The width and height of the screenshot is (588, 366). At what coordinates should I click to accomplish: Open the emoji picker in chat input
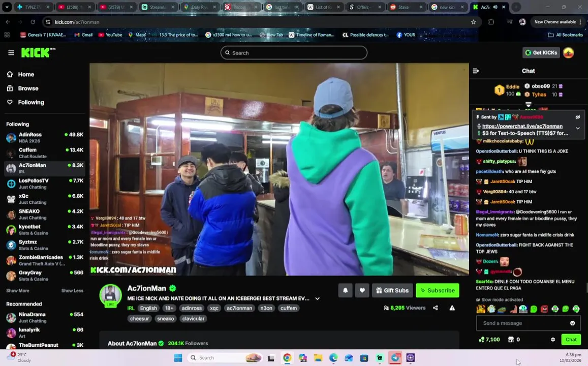click(573, 323)
